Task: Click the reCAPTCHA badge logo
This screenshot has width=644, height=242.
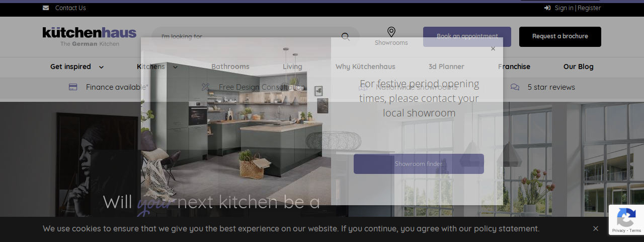Action: pyautogui.click(x=626, y=218)
